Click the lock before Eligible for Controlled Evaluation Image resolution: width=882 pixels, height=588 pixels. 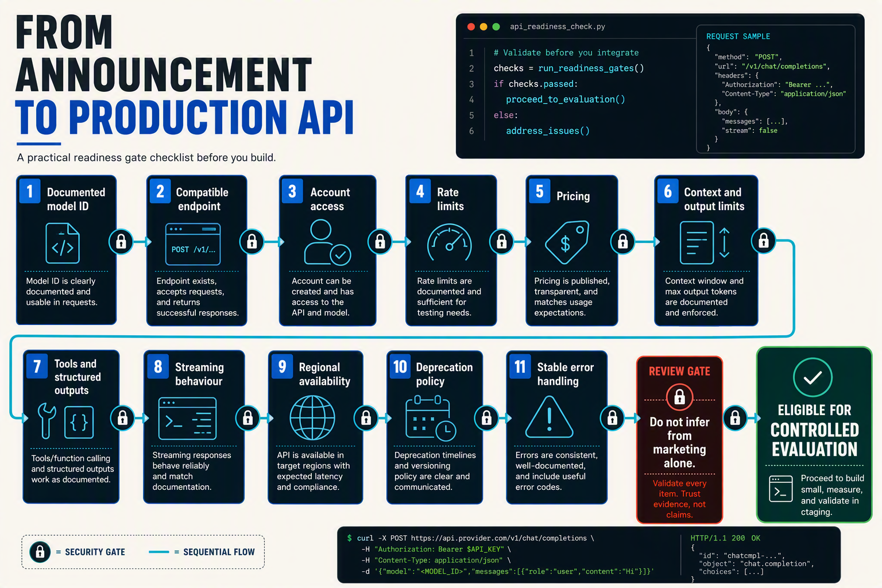[735, 418]
